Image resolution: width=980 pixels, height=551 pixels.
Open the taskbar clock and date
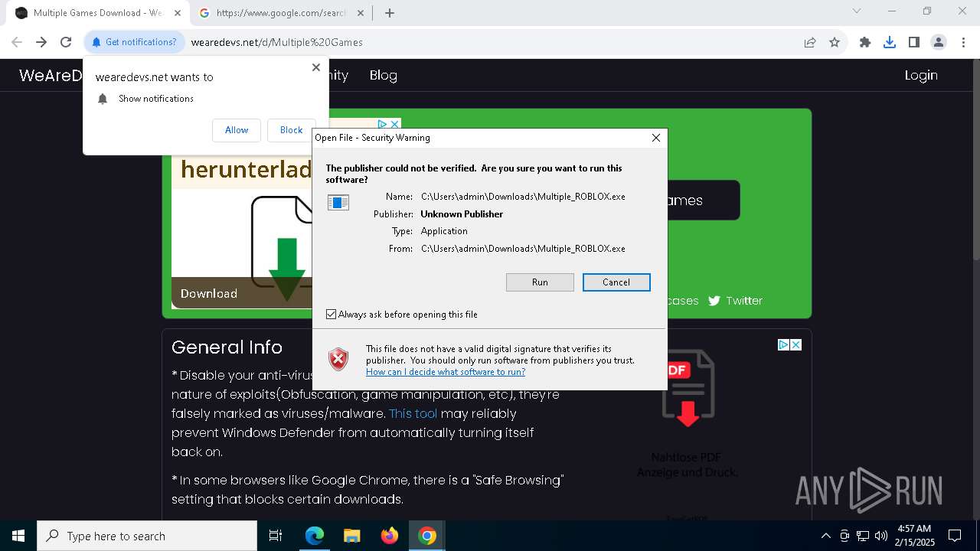(914, 536)
